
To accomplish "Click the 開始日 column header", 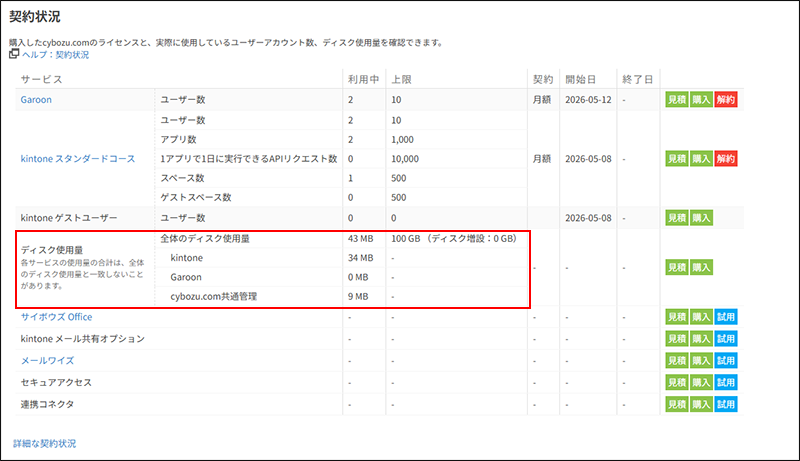I will point(580,80).
